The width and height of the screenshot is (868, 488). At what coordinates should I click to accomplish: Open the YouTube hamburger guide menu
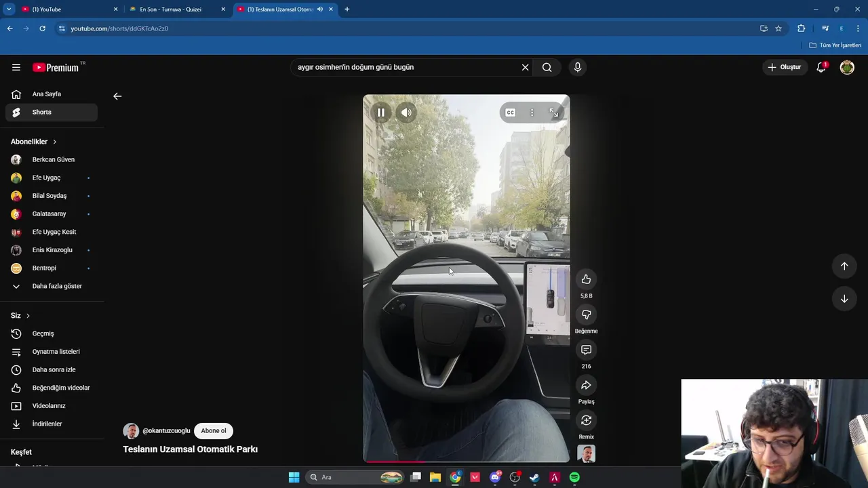(16, 67)
